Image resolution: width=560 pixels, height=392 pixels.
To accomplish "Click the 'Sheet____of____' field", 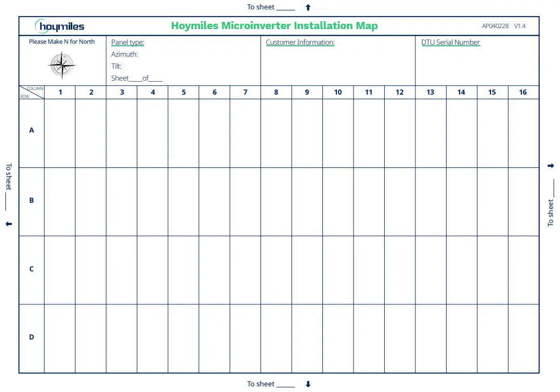I will point(136,78).
